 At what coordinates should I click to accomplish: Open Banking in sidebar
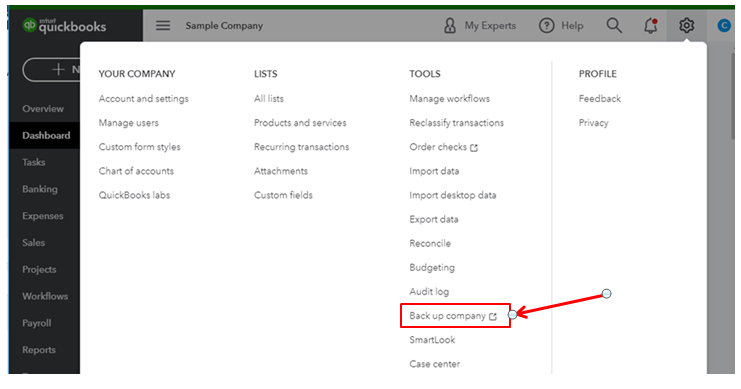40,189
